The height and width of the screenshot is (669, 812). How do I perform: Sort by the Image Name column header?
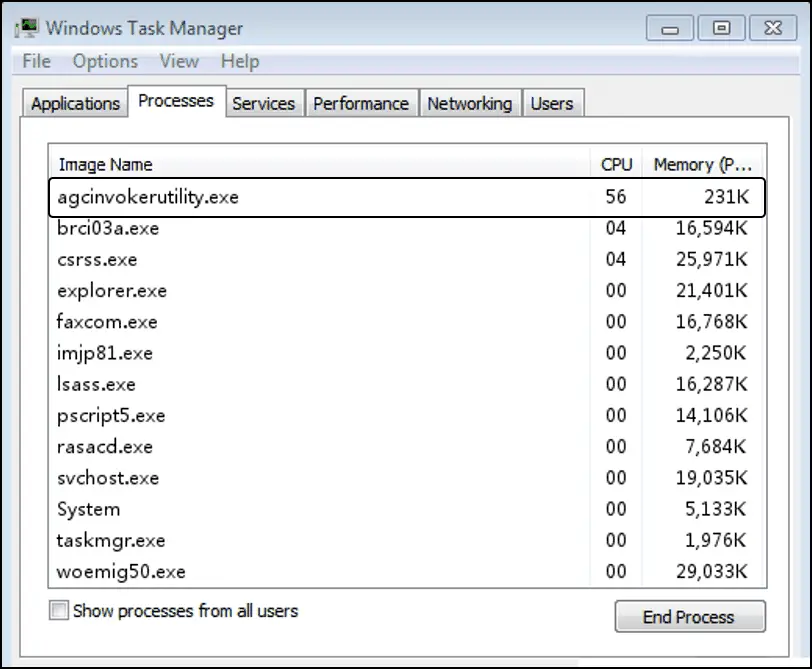coord(320,164)
